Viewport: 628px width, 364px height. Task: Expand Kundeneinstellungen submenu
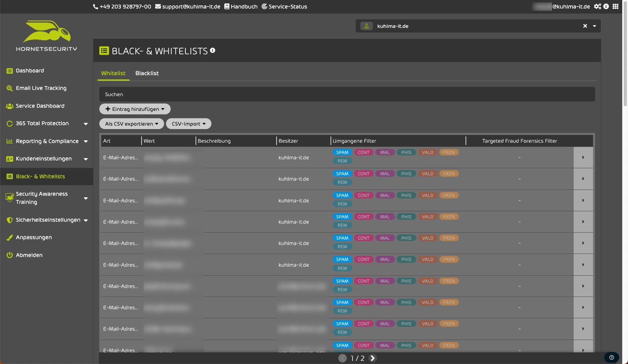point(86,159)
